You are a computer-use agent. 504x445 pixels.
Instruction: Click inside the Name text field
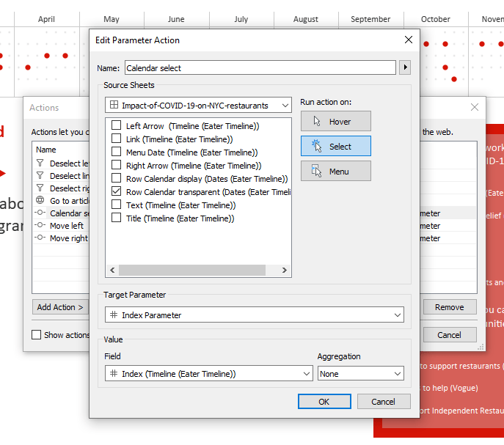[260, 68]
